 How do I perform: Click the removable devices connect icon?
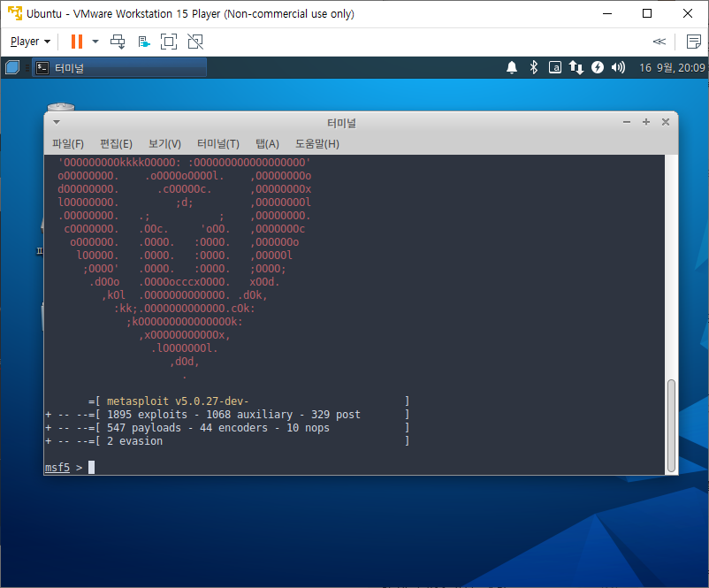point(144,42)
